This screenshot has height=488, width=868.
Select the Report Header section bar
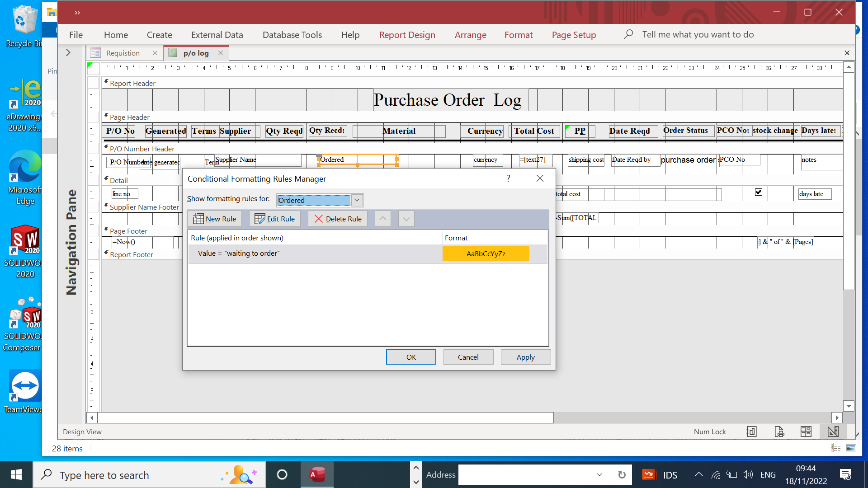point(472,83)
